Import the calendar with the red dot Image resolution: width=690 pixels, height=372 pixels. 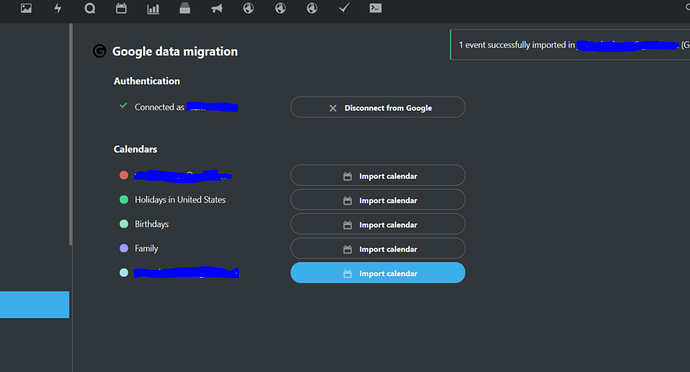(378, 176)
